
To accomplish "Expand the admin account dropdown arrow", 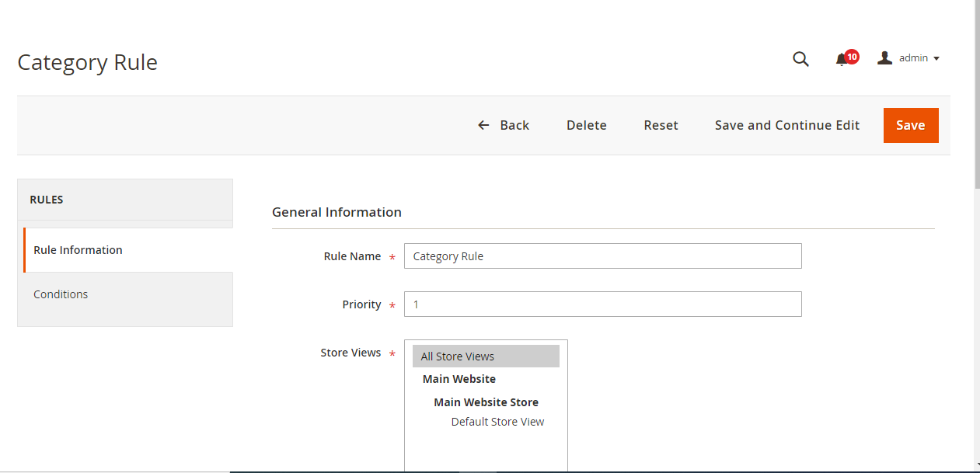I will [x=936, y=59].
